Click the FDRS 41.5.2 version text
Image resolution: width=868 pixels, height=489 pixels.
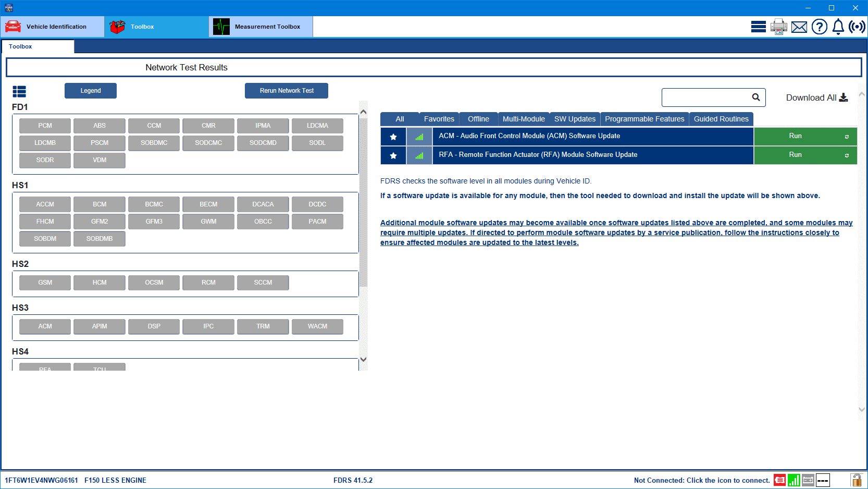click(x=353, y=480)
